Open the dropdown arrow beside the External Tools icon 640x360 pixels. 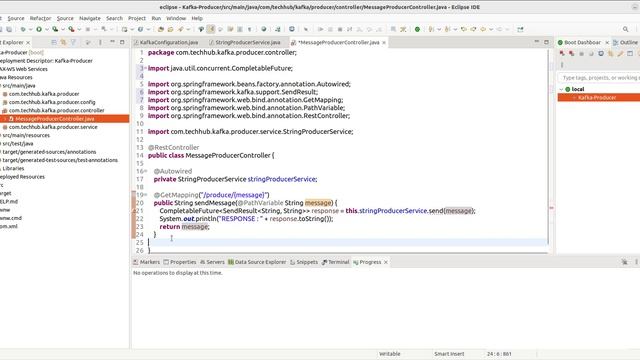point(79,29)
